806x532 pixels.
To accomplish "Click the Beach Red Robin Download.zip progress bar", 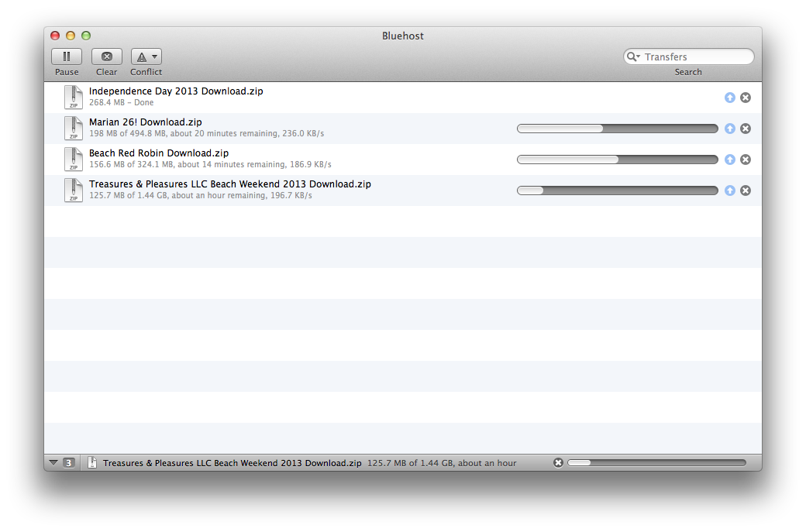I will point(618,160).
